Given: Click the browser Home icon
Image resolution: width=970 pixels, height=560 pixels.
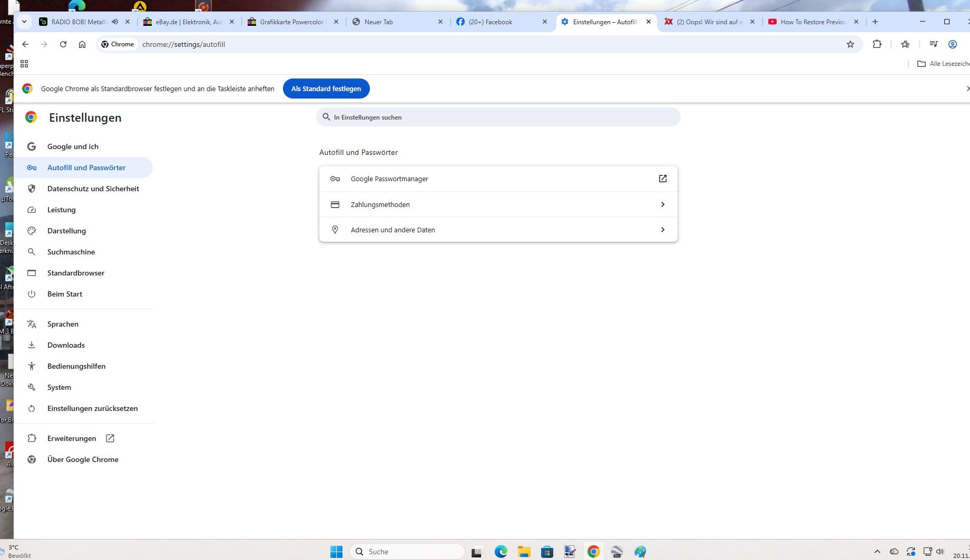Looking at the screenshot, I should click(82, 44).
